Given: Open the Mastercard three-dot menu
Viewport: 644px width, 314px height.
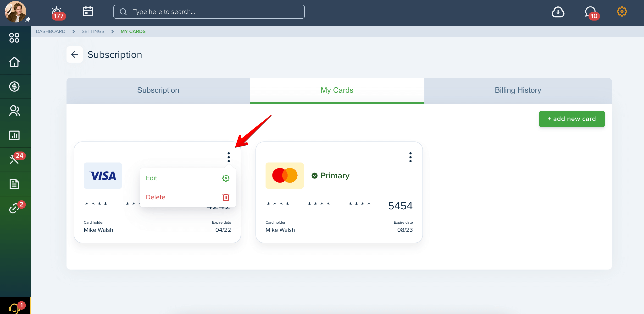Looking at the screenshot, I should tap(410, 157).
